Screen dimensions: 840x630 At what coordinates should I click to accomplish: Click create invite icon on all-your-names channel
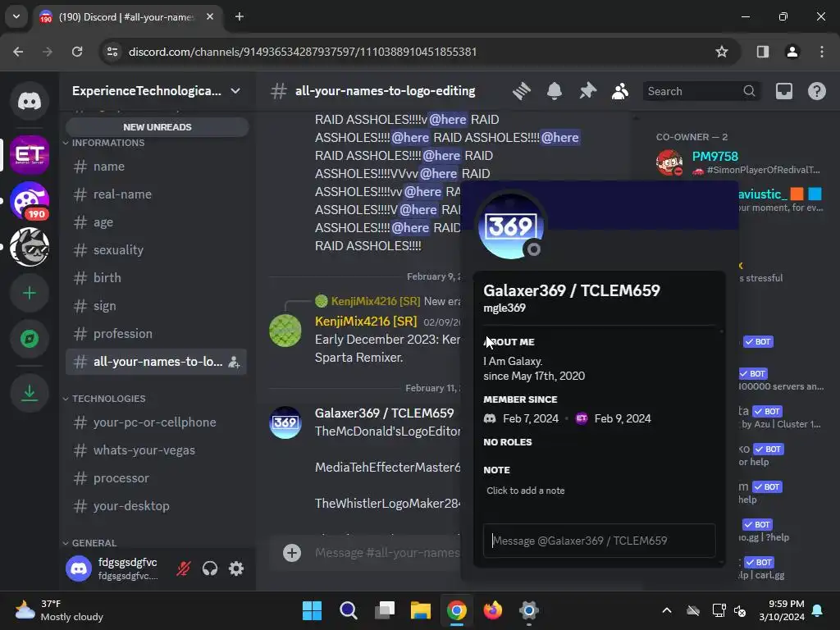tap(234, 362)
